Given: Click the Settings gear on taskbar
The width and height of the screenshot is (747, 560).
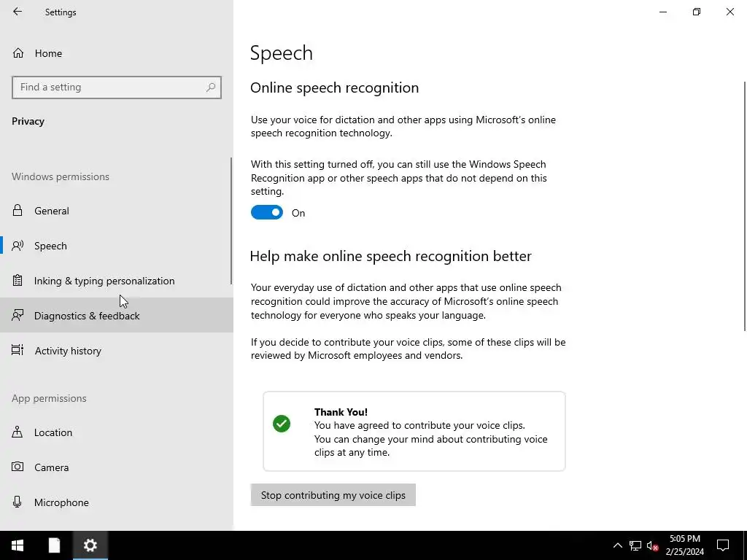Looking at the screenshot, I should (x=90, y=545).
